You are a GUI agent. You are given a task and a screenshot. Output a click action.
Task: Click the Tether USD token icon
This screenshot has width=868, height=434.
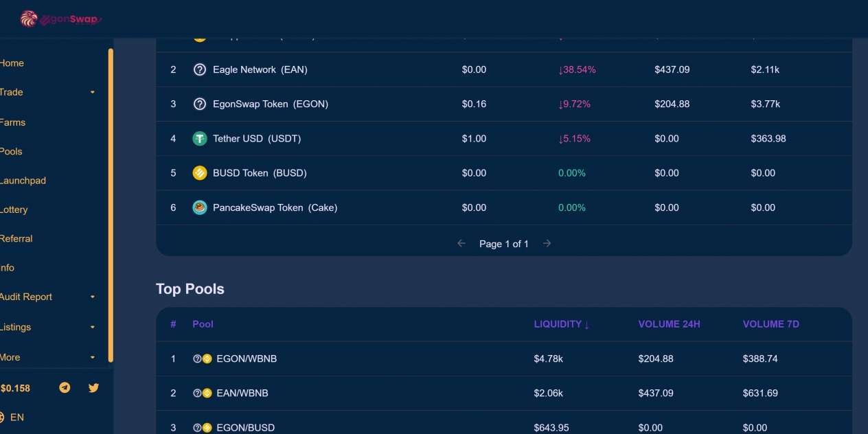tap(200, 139)
